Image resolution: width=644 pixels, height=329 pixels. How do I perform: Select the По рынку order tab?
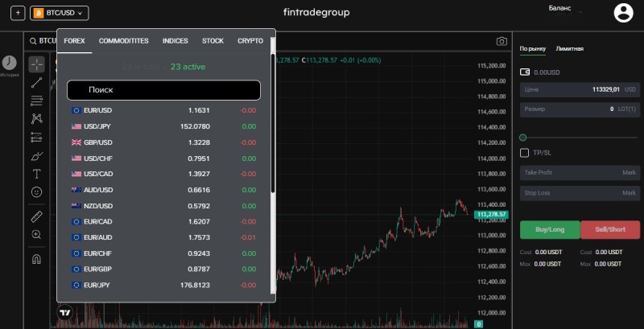pyautogui.click(x=533, y=48)
